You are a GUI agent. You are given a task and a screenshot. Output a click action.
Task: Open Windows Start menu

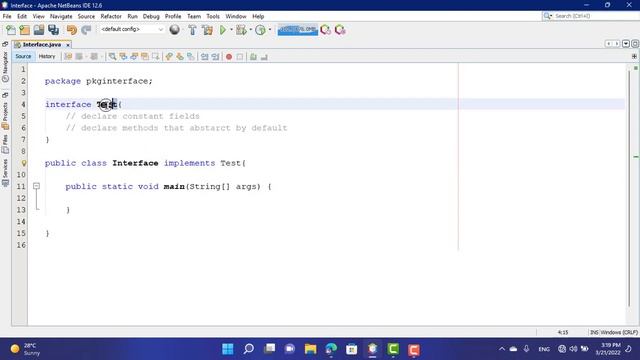(x=228, y=349)
